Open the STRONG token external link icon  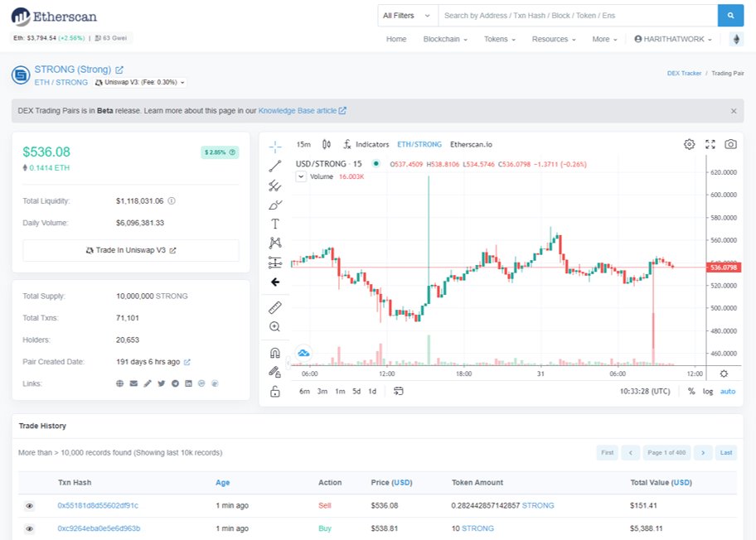tap(119, 70)
